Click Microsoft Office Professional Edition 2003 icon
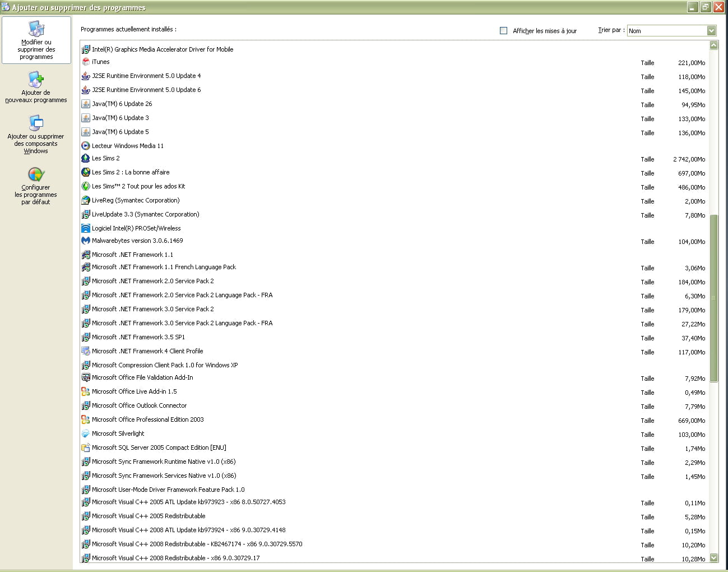The height and width of the screenshot is (572, 728). tap(86, 419)
